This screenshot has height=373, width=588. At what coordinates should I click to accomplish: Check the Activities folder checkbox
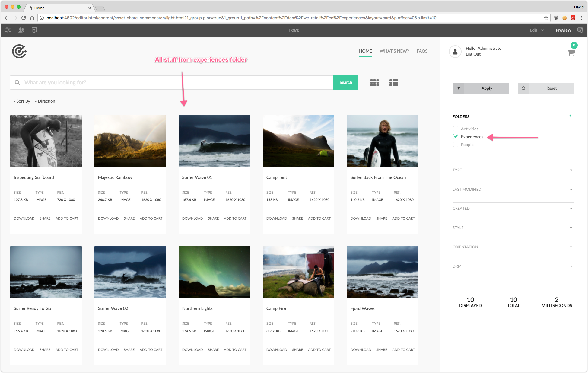456,129
